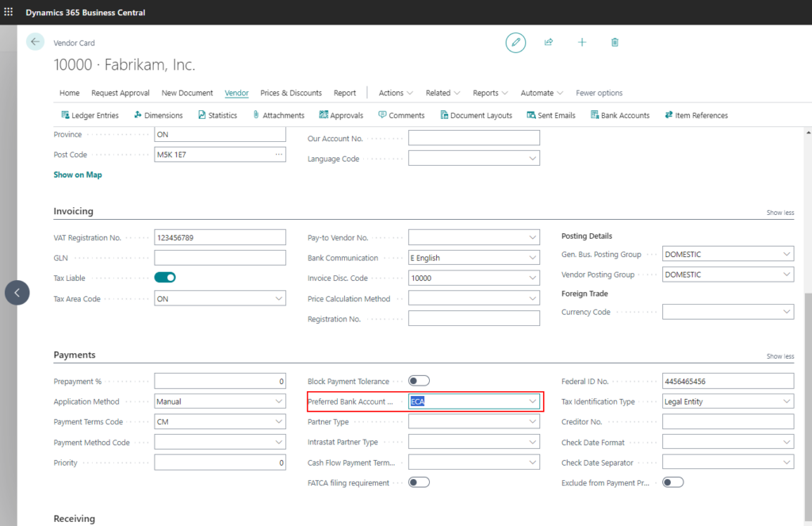This screenshot has height=526, width=812.
Task: Enable Block Payment Tolerance switch
Action: pyautogui.click(x=419, y=381)
